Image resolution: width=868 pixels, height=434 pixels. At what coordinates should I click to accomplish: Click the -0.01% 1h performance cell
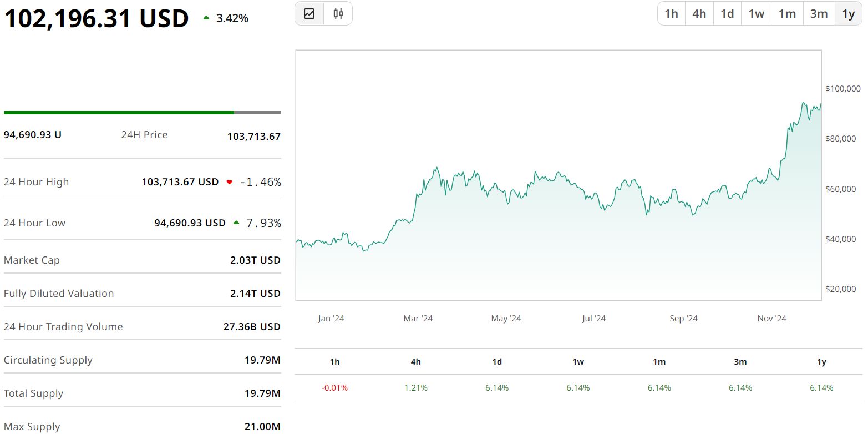(335, 388)
